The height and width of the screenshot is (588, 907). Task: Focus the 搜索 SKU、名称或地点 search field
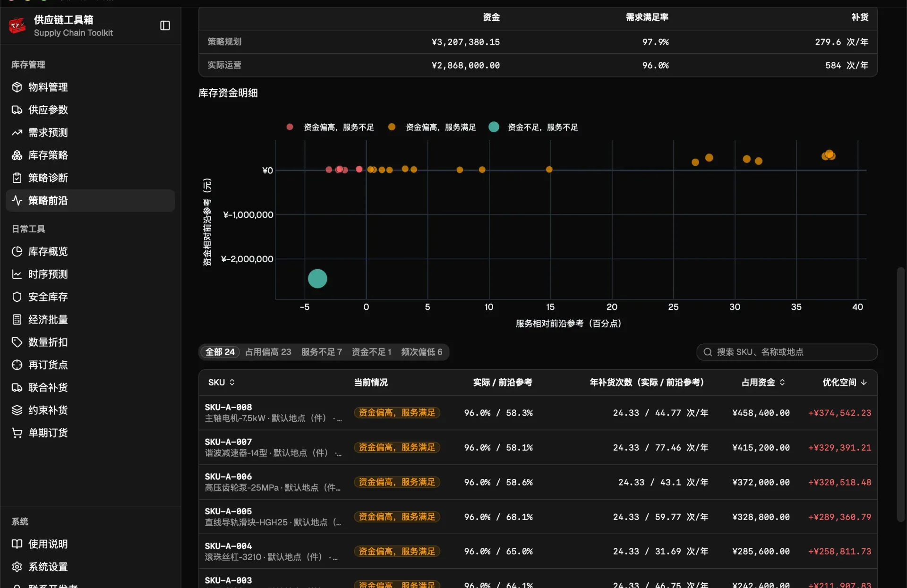(x=787, y=352)
